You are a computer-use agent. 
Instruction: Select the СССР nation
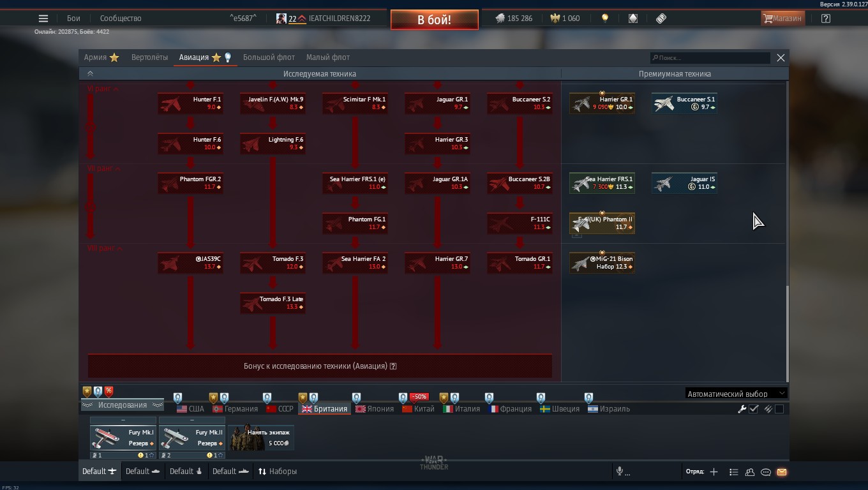pyautogui.click(x=280, y=409)
